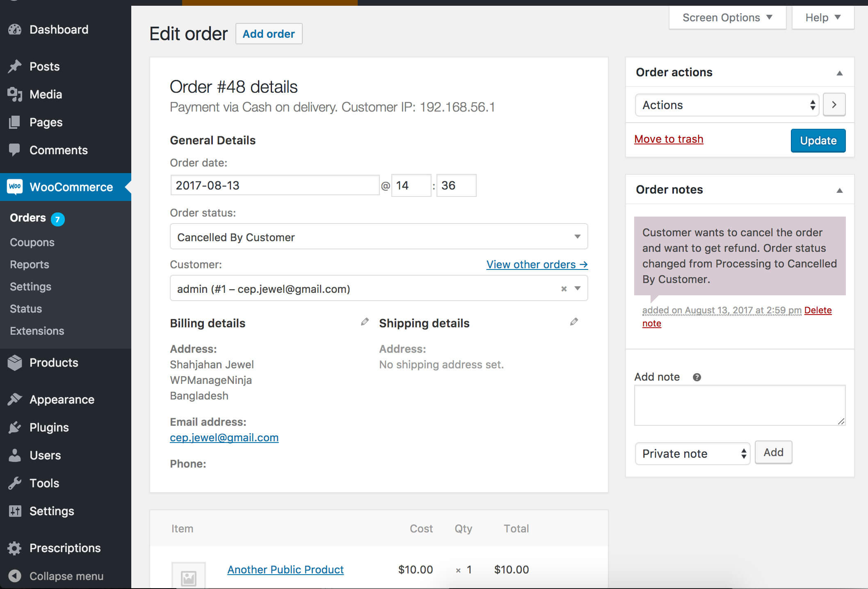Image resolution: width=868 pixels, height=589 pixels.
Task: Open the Private note type dropdown
Action: pos(692,453)
